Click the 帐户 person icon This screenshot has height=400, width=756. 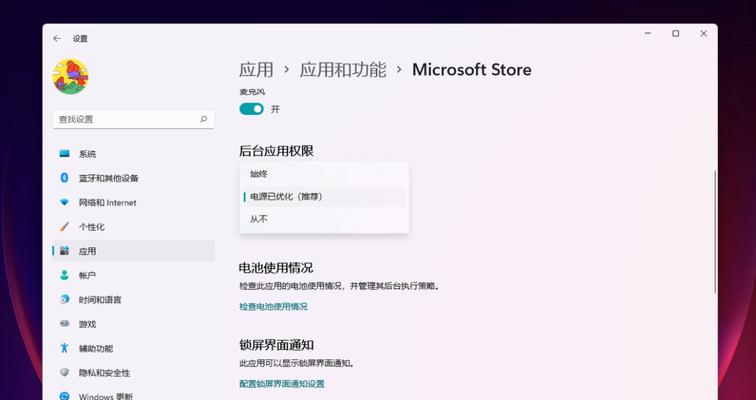point(64,275)
